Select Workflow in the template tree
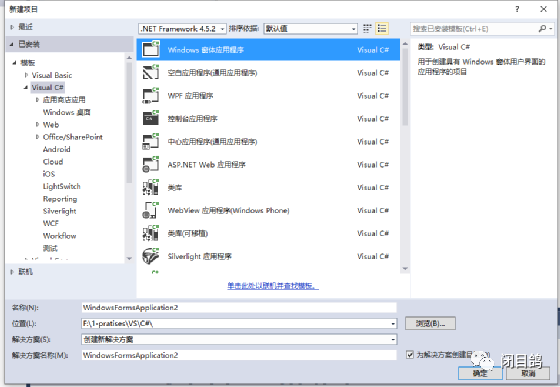Screen dimensions: 560x387 (59, 236)
